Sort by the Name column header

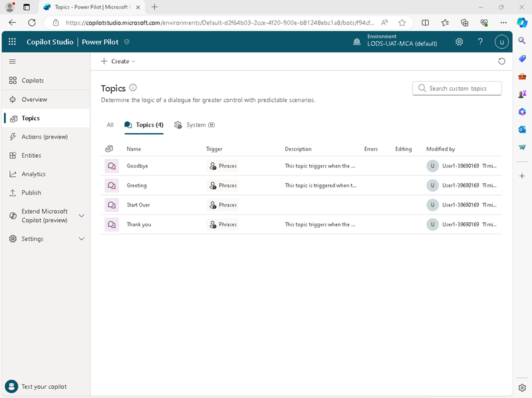pos(134,149)
